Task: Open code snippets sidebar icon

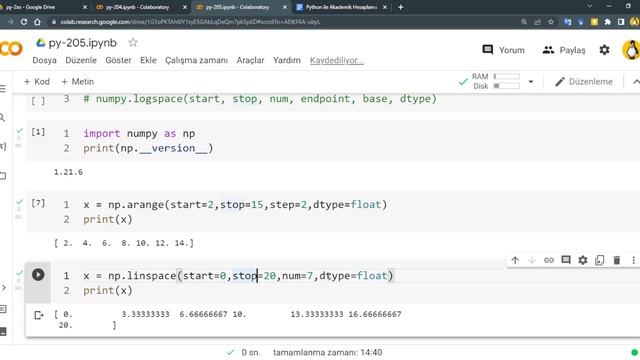Action: [3, 288]
